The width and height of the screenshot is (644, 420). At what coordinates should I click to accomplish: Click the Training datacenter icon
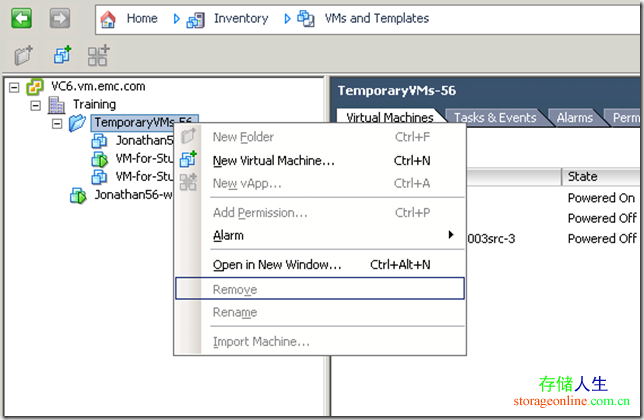point(57,104)
